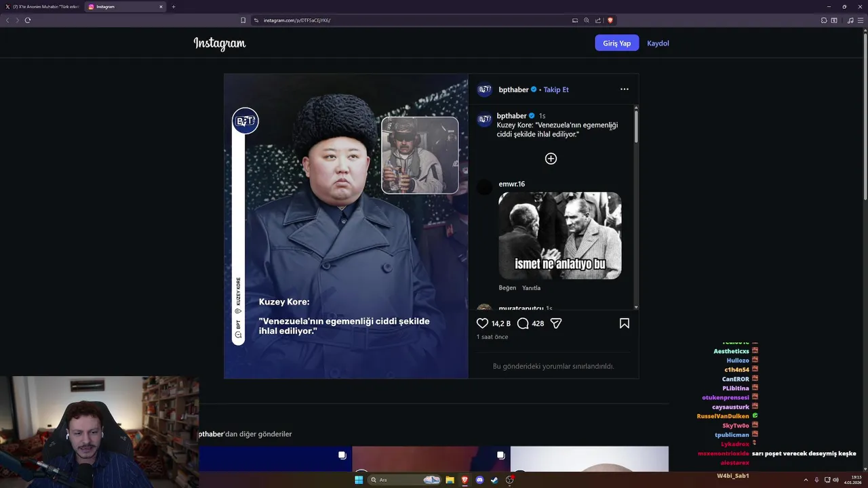This screenshot has width=868, height=488.
Task: Click the bpthaber'dan diğer gönderiler heading
Action: click(x=245, y=434)
